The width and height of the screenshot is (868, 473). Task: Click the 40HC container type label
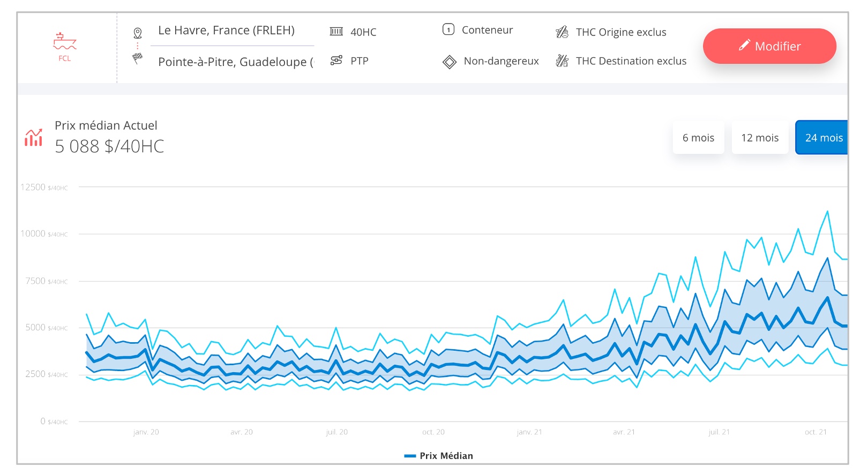point(363,32)
